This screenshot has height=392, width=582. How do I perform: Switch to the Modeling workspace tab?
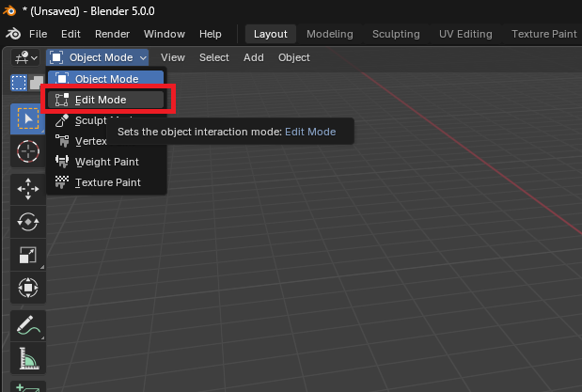pyautogui.click(x=330, y=34)
